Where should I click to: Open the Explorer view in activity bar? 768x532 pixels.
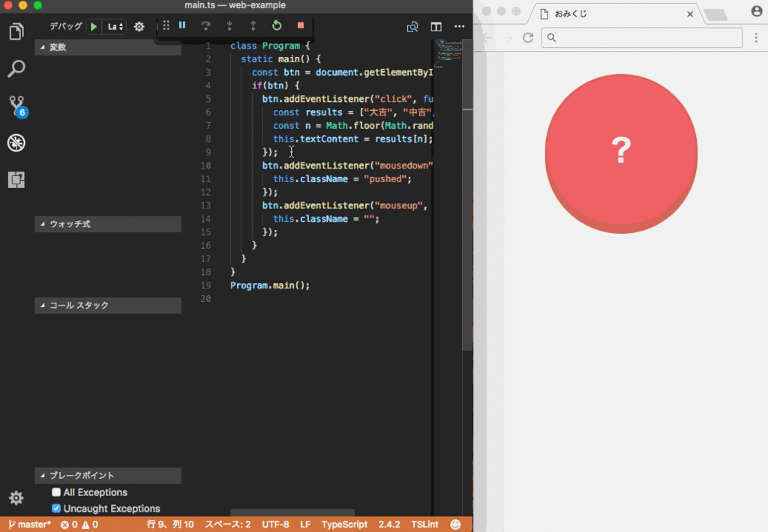pyautogui.click(x=16, y=31)
